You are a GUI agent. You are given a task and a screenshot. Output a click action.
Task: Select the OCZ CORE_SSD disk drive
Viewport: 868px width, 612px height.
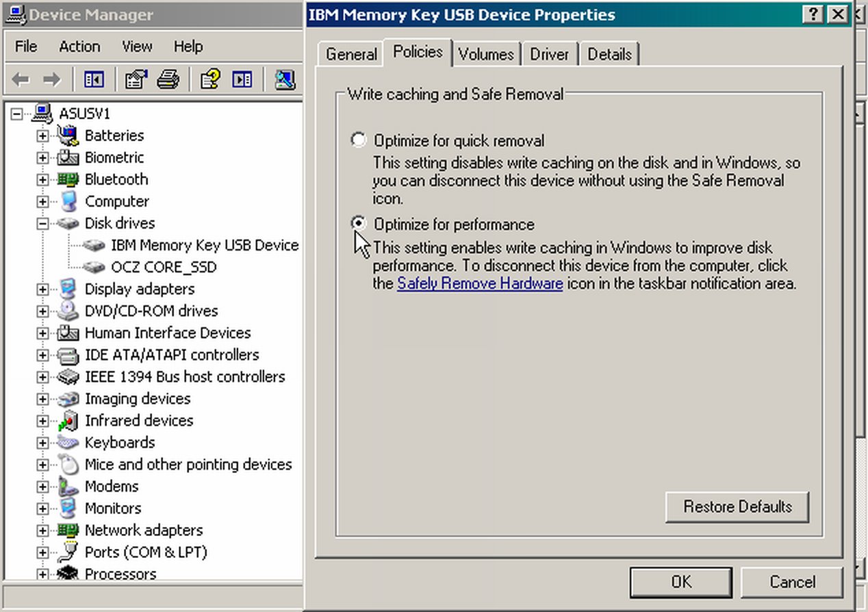163,267
